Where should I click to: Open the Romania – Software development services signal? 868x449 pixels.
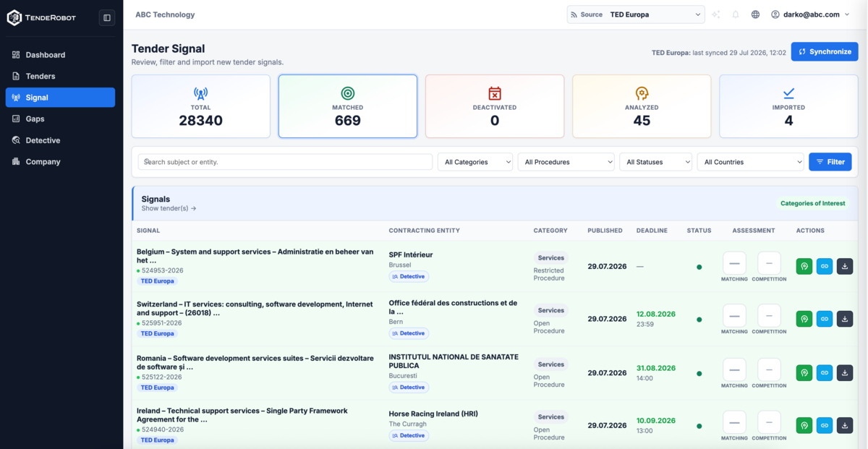tap(255, 363)
